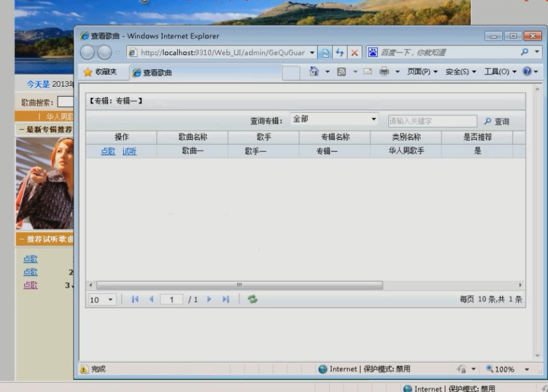This screenshot has height=392, width=548.
Task: Click the printer icon
Action: pyautogui.click(x=384, y=71)
